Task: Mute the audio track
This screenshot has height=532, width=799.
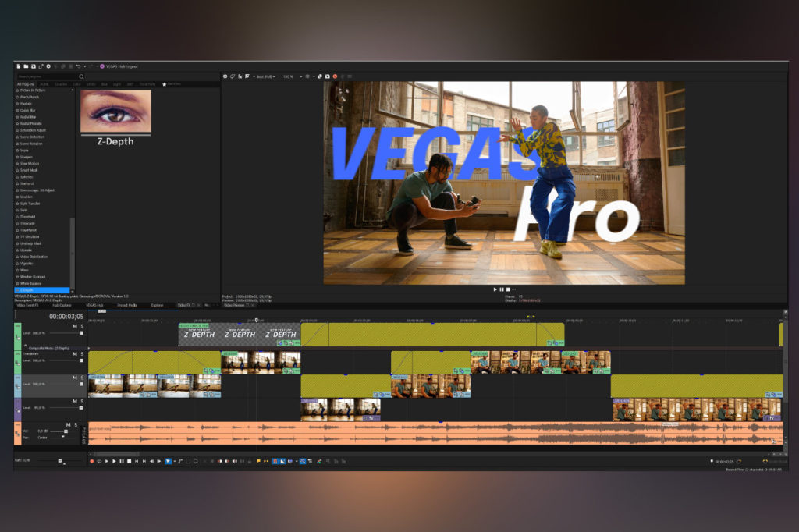Action: 69,425
